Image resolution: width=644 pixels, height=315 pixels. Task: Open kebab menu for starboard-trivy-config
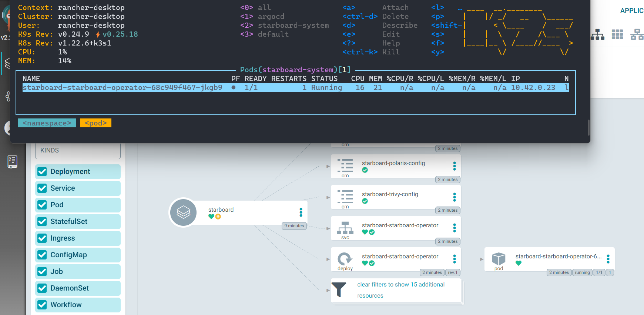(x=455, y=197)
